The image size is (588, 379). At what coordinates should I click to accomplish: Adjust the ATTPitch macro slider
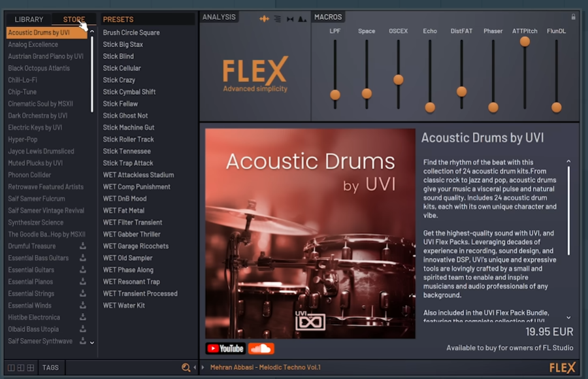[x=525, y=41]
